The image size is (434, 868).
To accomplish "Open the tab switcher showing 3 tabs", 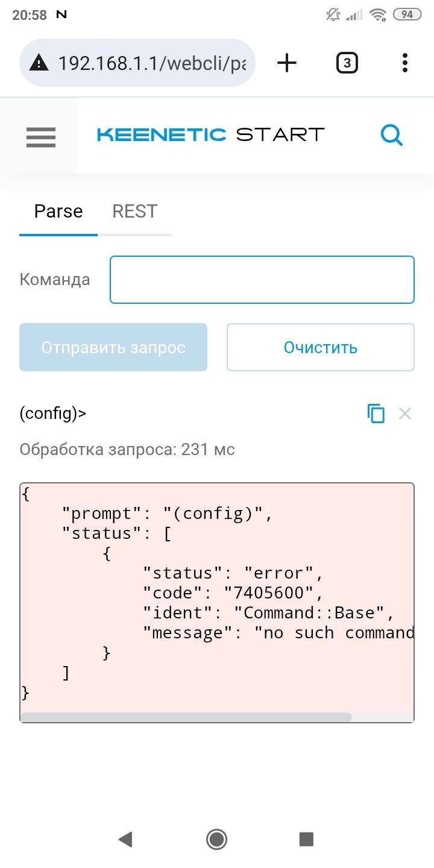I will pos(347,63).
